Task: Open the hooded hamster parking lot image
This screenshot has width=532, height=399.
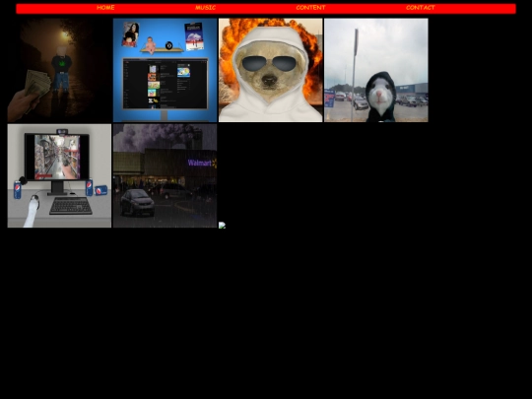Action: (x=376, y=70)
